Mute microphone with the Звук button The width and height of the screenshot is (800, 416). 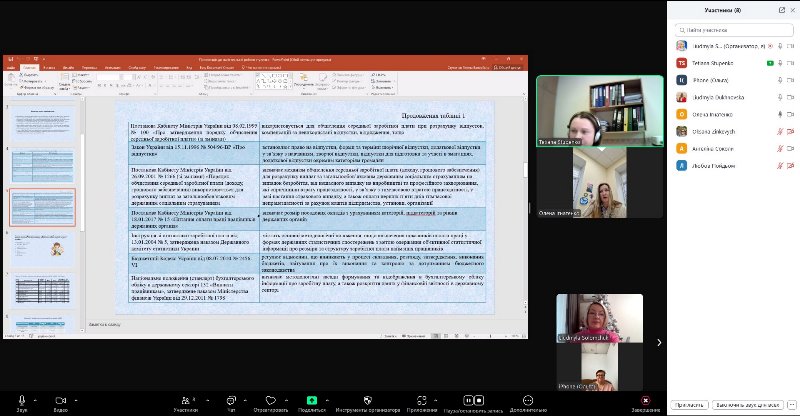[x=21, y=401]
